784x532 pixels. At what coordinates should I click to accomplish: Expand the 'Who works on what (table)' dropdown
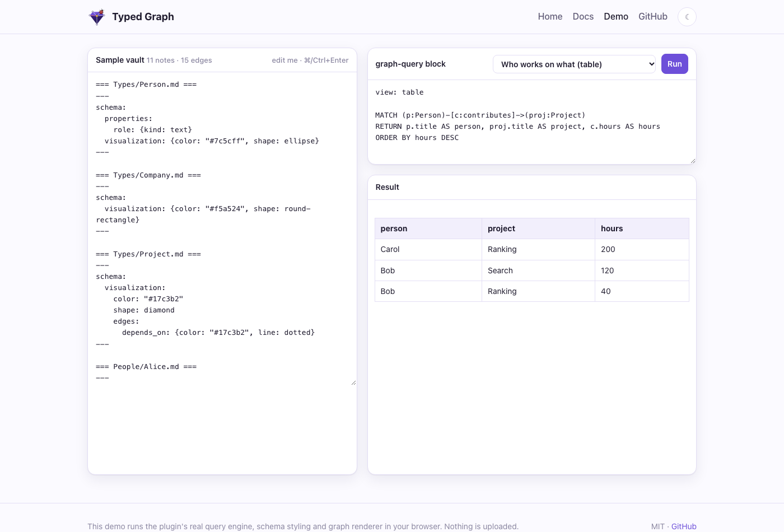point(574,64)
